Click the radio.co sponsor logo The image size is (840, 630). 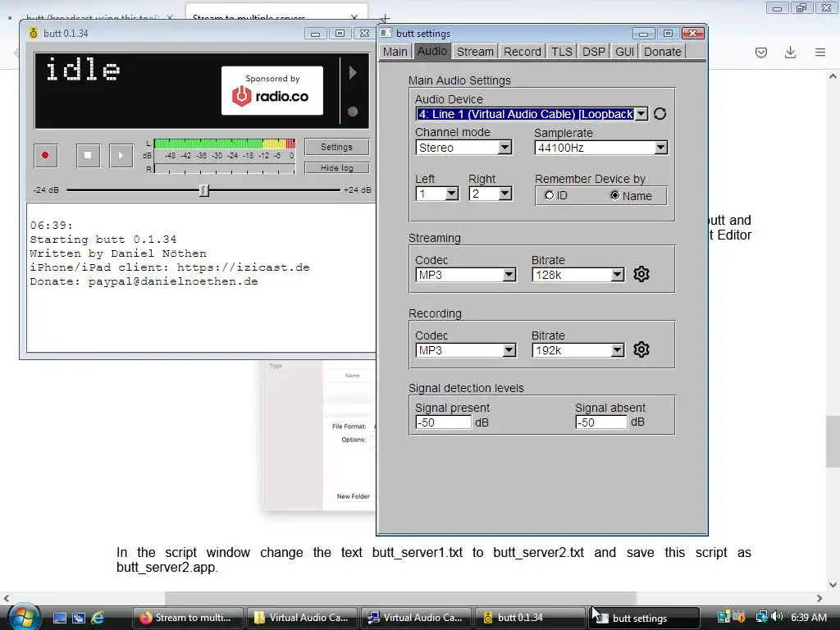click(x=272, y=90)
